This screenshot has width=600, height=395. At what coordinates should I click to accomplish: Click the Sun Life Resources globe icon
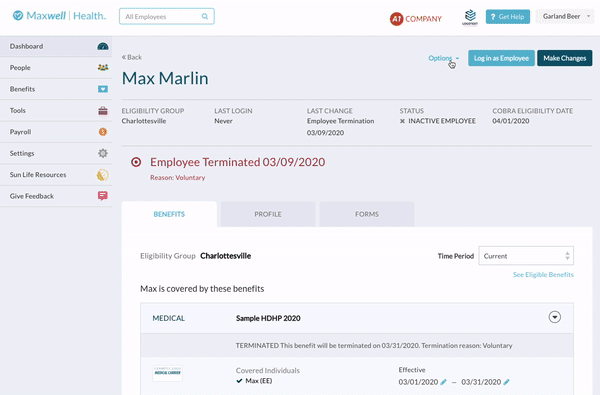(102, 175)
